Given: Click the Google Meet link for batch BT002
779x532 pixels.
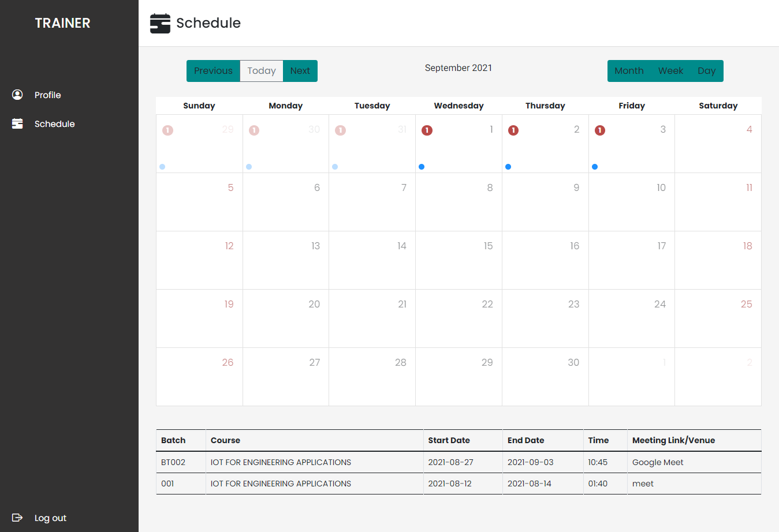Looking at the screenshot, I should tap(658, 462).
